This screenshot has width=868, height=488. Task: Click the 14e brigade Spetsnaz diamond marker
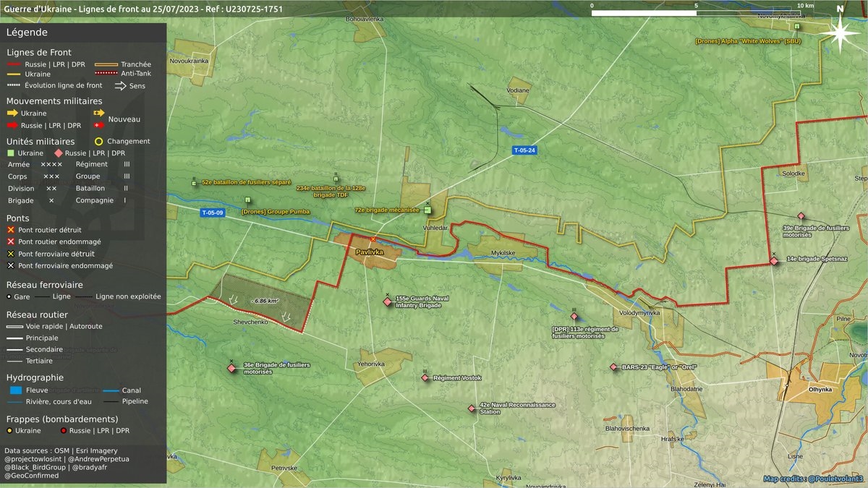pos(774,261)
